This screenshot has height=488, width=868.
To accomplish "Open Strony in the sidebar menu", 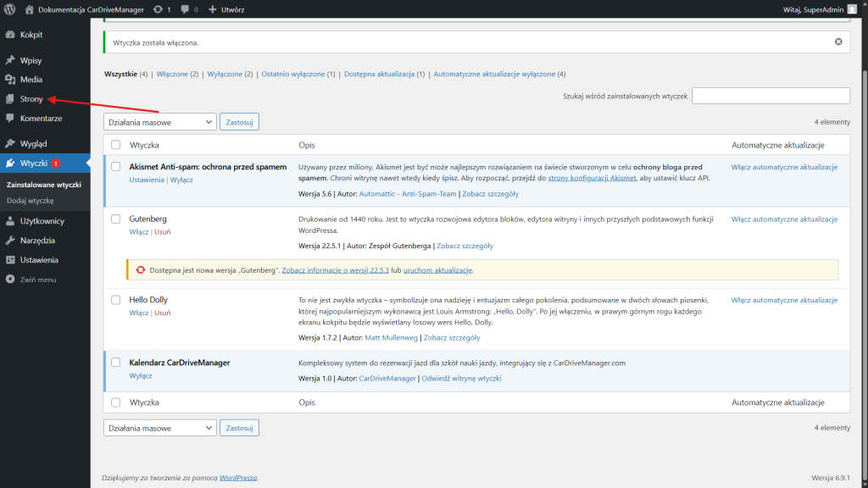I will click(x=31, y=99).
